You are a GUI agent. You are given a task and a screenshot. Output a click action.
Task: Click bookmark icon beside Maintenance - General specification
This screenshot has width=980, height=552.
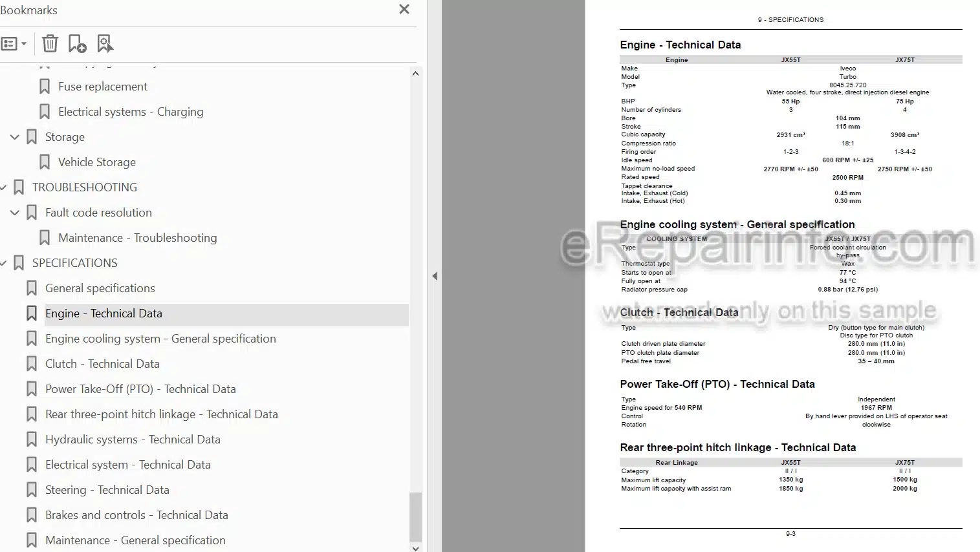(x=32, y=540)
